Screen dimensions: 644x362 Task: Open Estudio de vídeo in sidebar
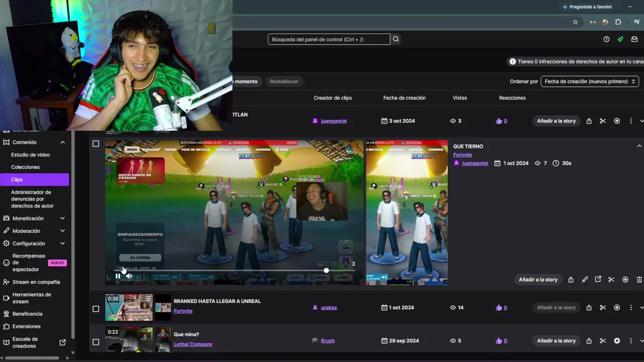coord(31,155)
